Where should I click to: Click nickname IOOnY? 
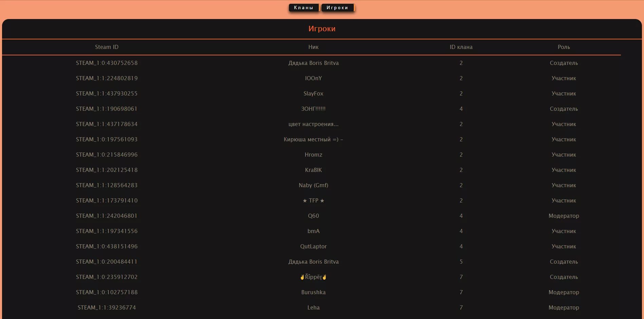(313, 78)
